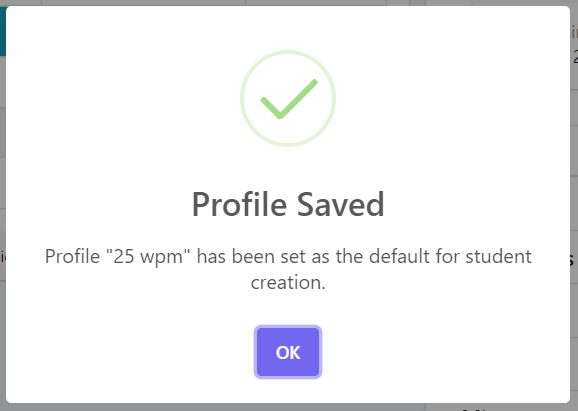This screenshot has width=578, height=411.
Task: Click the white space between the checkmark and heading
Action: click(288, 168)
